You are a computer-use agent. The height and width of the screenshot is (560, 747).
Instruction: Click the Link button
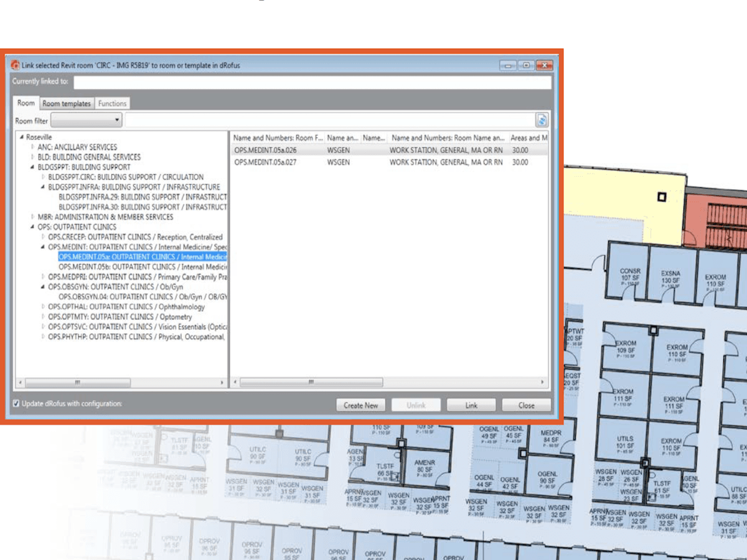(x=471, y=405)
